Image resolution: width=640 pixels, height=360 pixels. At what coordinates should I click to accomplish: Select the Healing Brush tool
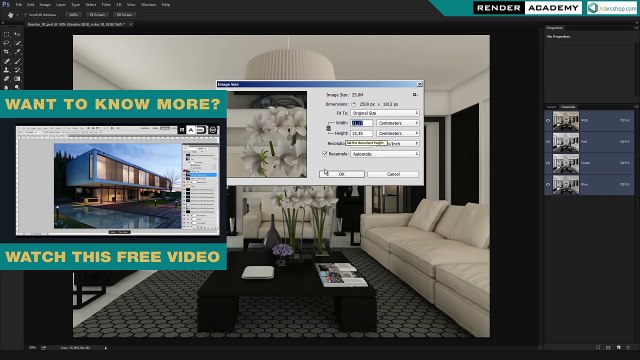tap(7, 61)
